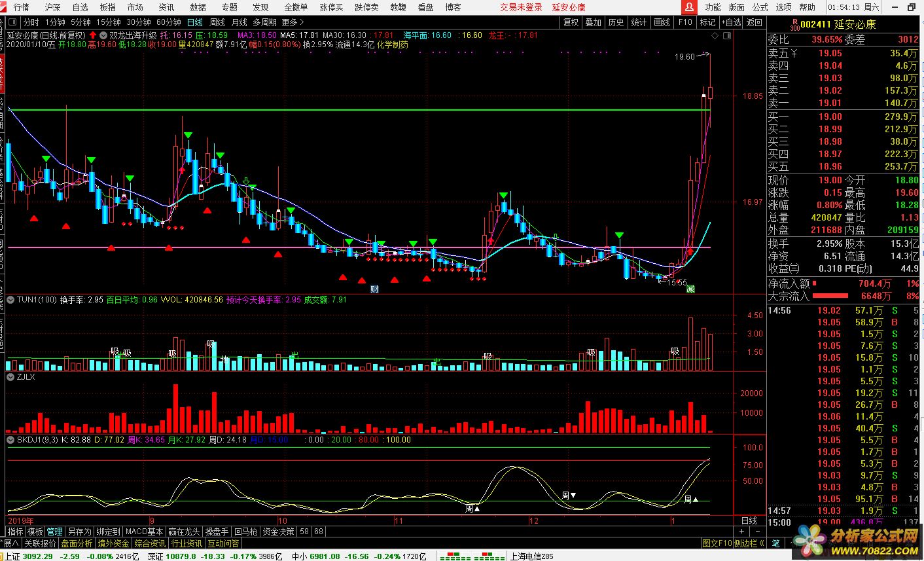Click the diamond icon above the chart

pyautogui.click(x=715, y=36)
